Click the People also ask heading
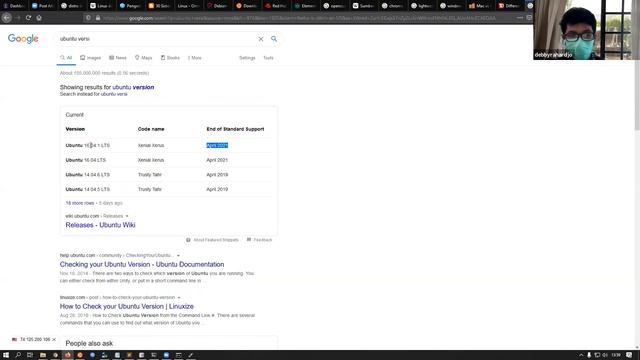 [x=89, y=344]
